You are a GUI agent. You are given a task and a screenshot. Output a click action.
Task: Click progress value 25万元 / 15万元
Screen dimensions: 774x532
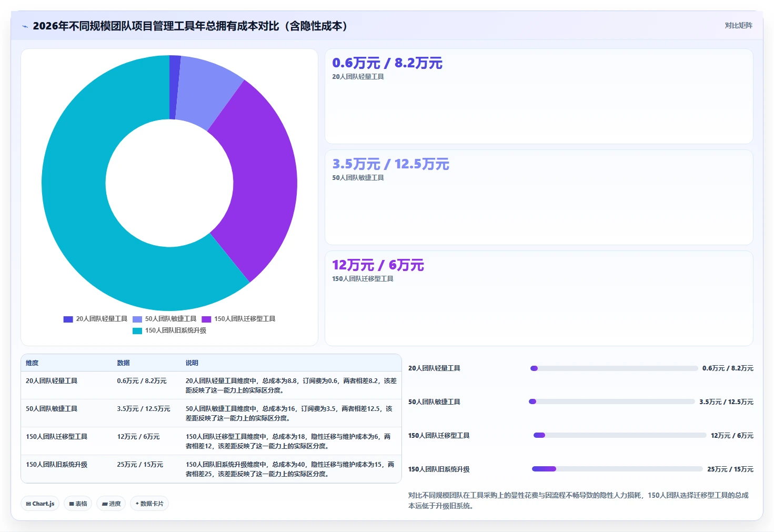(730, 469)
